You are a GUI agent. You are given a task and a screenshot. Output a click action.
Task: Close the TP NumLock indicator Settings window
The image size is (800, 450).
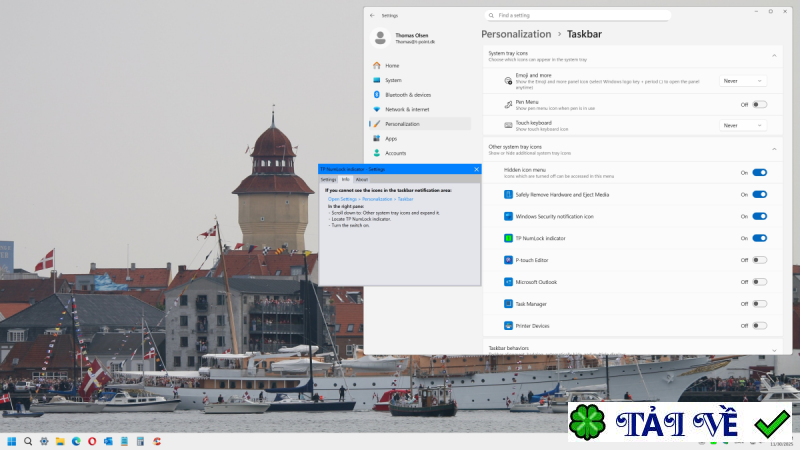point(477,169)
